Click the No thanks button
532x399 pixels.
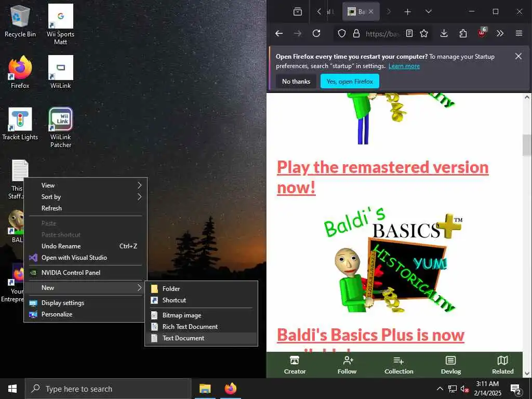[296, 82]
